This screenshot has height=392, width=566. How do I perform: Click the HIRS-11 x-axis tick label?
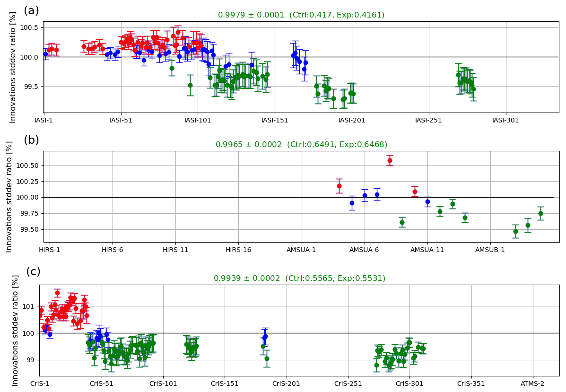(175, 250)
